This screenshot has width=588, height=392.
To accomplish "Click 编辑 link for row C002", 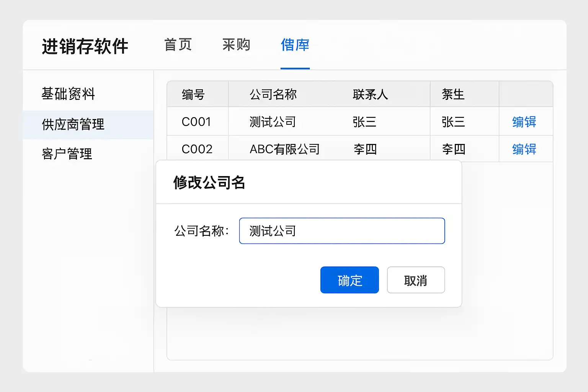I will coord(524,149).
